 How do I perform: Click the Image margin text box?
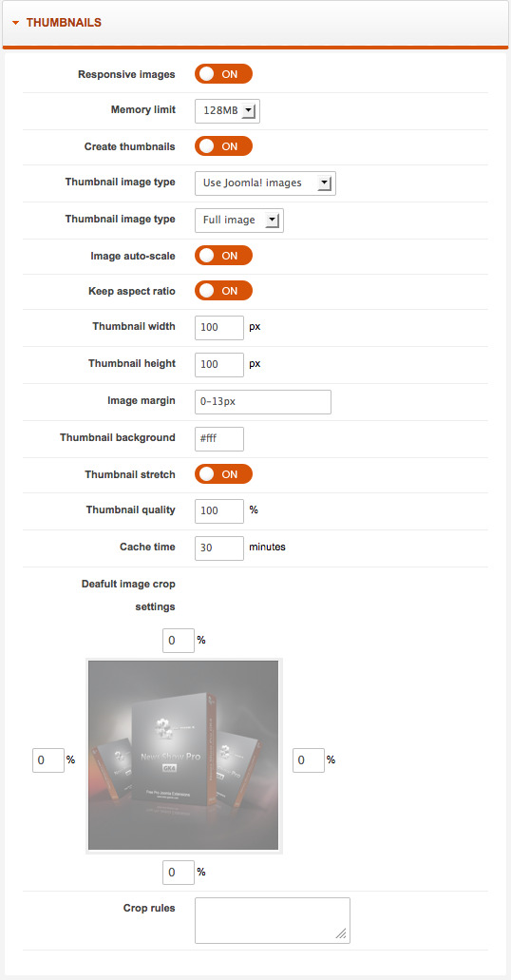[x=263, y=402]
